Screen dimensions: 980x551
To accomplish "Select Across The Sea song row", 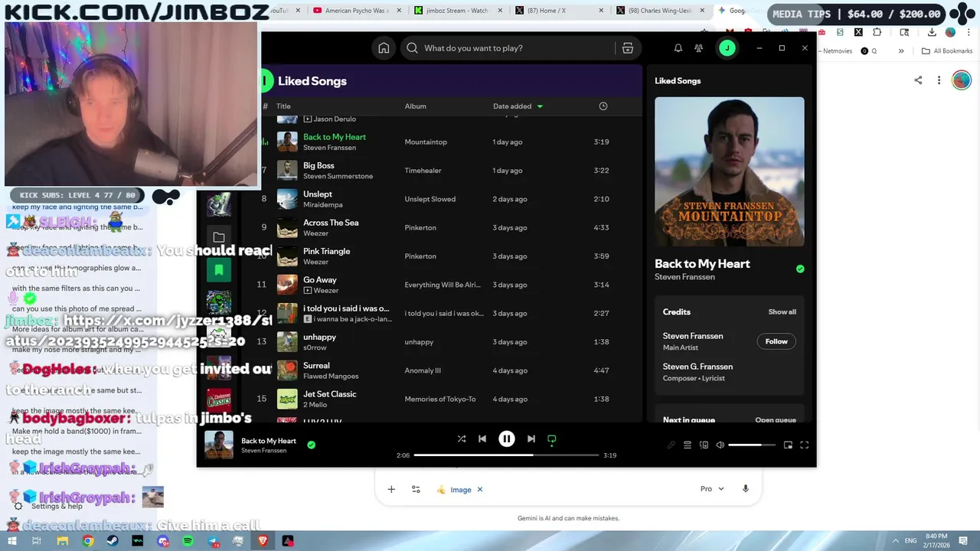I will 450,228.
